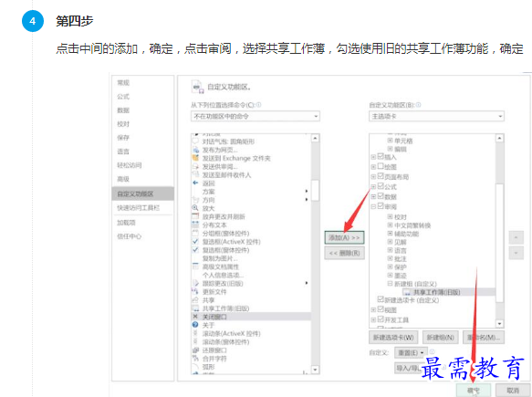Open the 从下列位置选择命令 dropdown
The height and width of the screenshot is (397, 532).
256,117
